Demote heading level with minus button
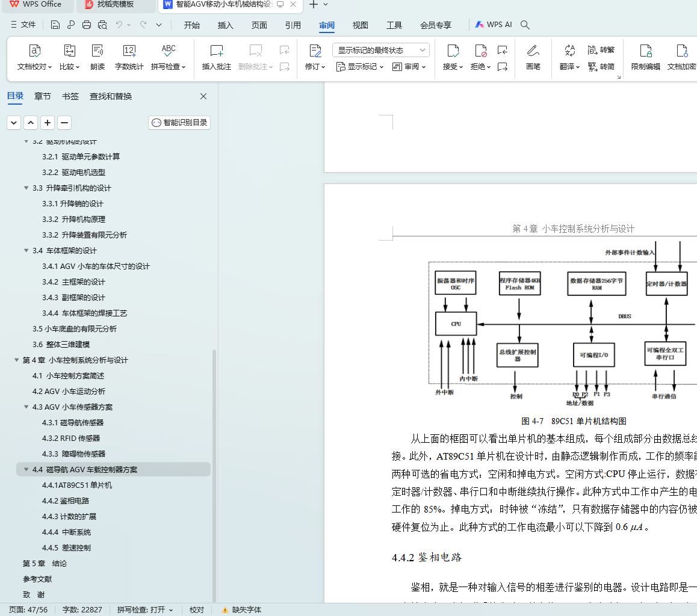Viewport: 697px width, 616px height. (x=64, y=123)
